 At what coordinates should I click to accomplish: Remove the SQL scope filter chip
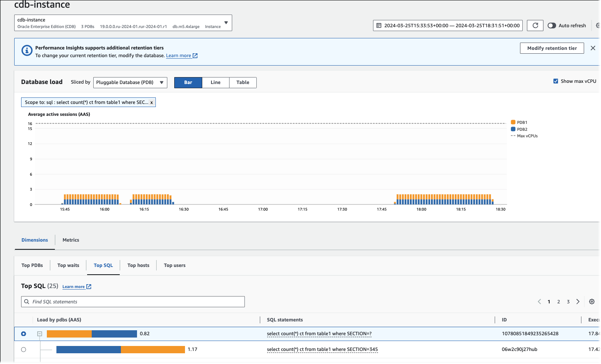(152, 102)
